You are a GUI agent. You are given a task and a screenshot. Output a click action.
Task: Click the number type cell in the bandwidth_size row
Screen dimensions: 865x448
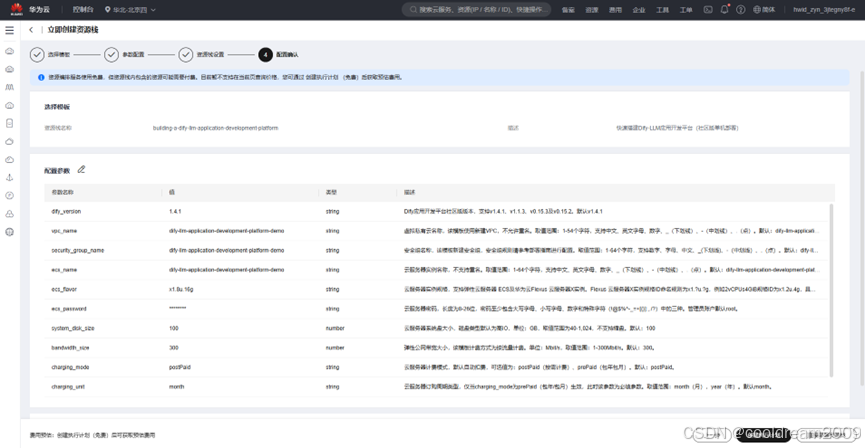click(x=335, y=348)
